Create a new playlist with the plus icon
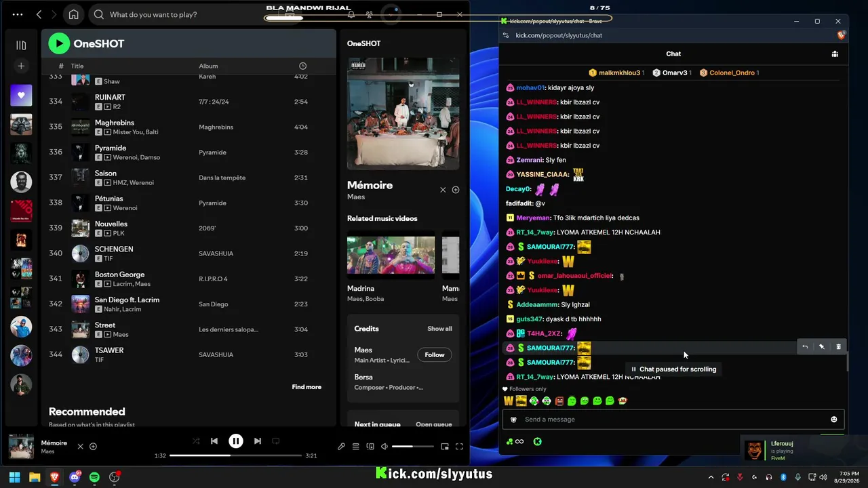The height and width of the screenshot is (488, 868). pyautogui.click(x=21, y=66)
